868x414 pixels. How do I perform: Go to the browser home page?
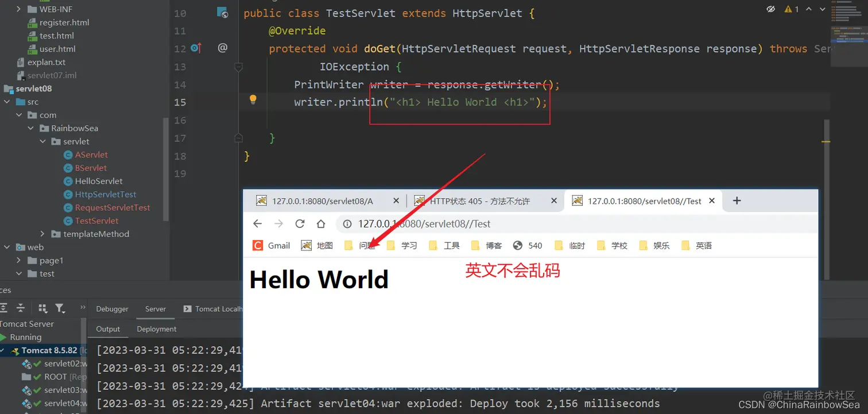[321, 224]
